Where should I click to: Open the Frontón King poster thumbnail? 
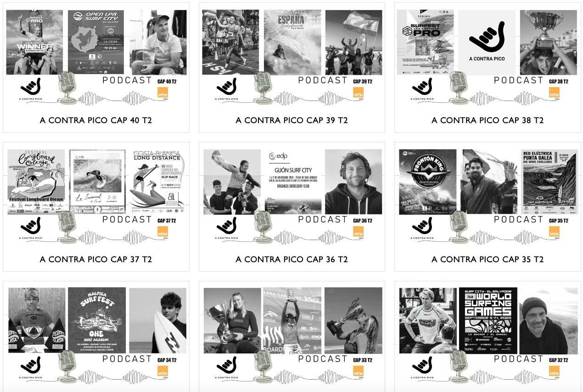click(x=428, y=182)
